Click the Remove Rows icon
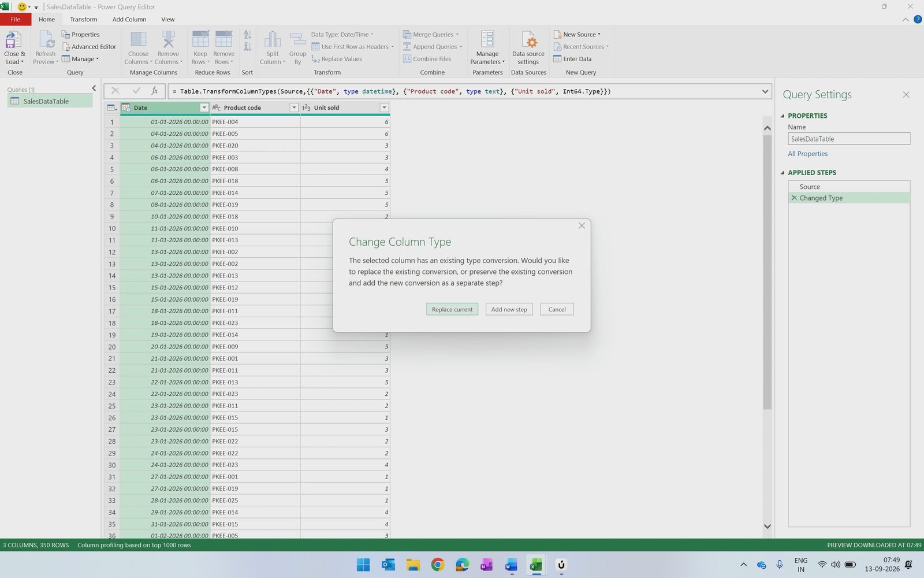The height and width of the screenshot is (578, 924). (x=223, y=39)
